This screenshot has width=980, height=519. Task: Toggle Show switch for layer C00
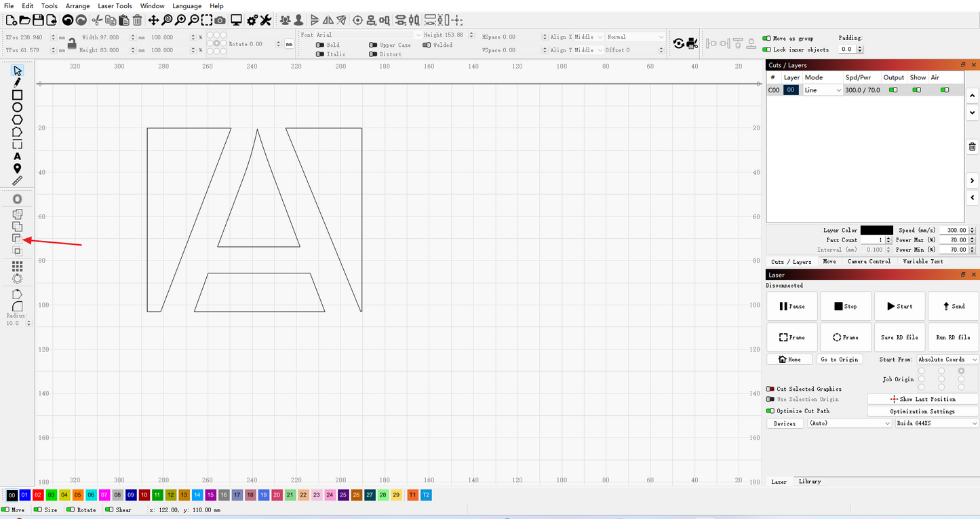pyautogui.click(x=917, y=90)
